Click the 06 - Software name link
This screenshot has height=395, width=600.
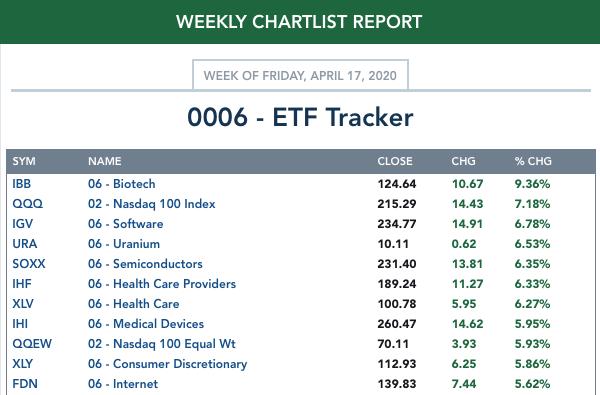[126, 224]
